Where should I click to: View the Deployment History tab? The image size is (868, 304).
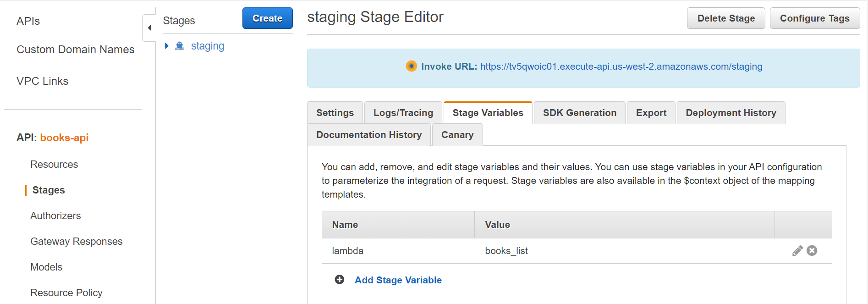731,113
